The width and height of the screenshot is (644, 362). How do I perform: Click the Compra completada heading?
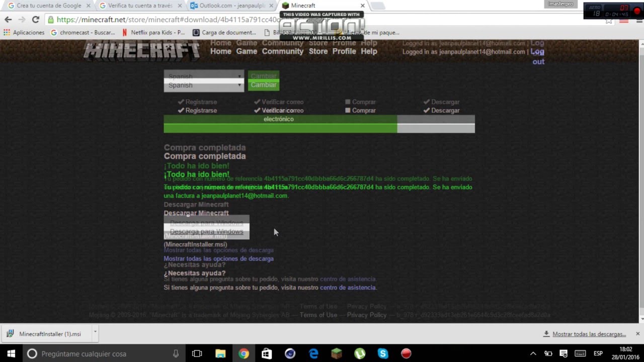click(x=205, y=156)
